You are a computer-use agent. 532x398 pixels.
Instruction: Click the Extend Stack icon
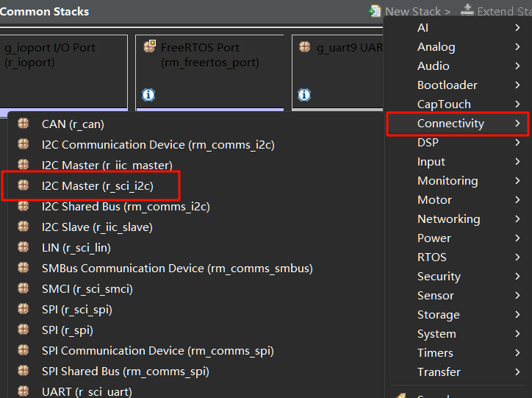click(x=467, y=10)
